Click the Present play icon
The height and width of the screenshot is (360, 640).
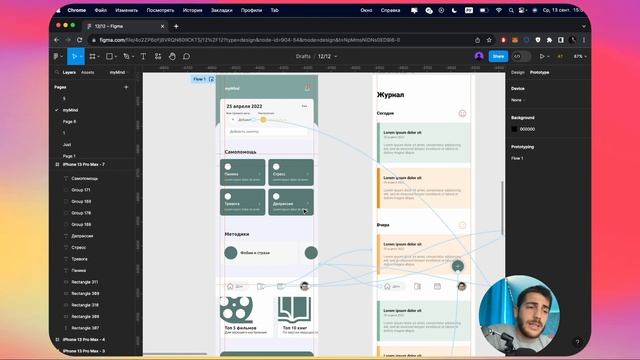coord(542,56)
